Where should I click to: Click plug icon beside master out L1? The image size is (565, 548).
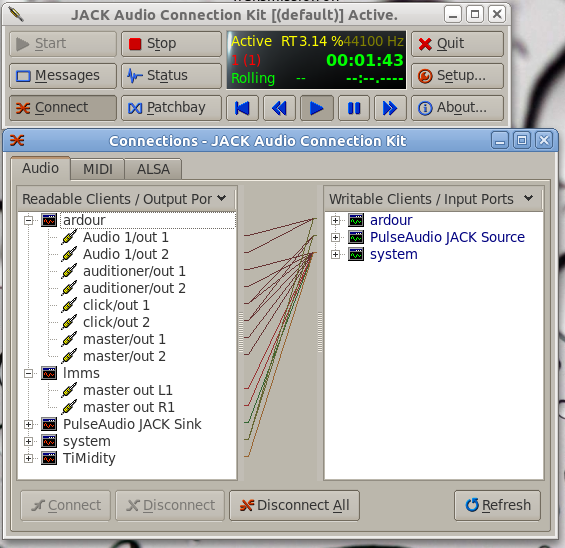coord(69,390)
